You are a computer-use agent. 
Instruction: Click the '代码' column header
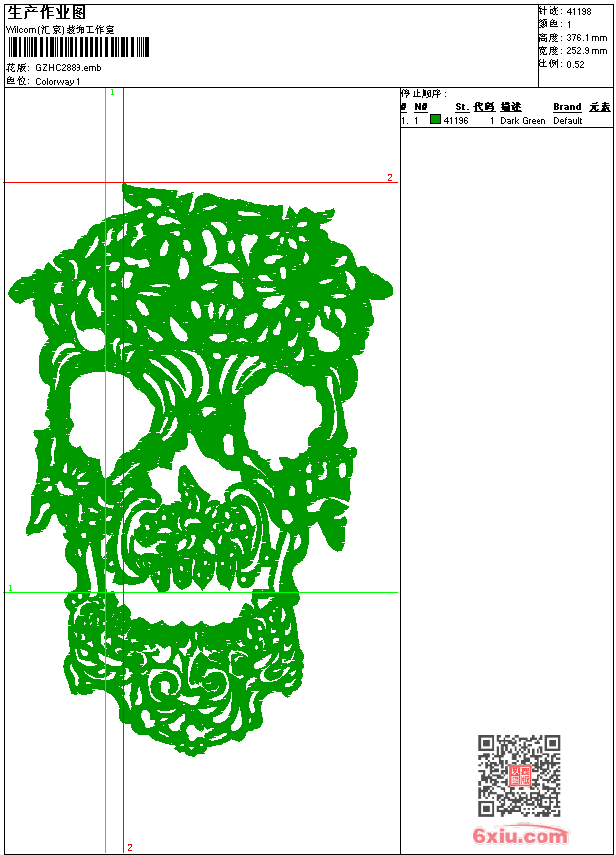[484, 107]
